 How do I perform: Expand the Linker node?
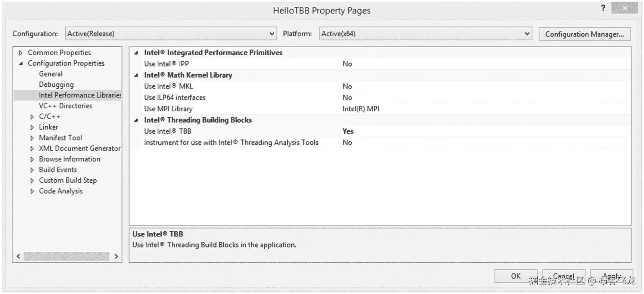point(32,127)
